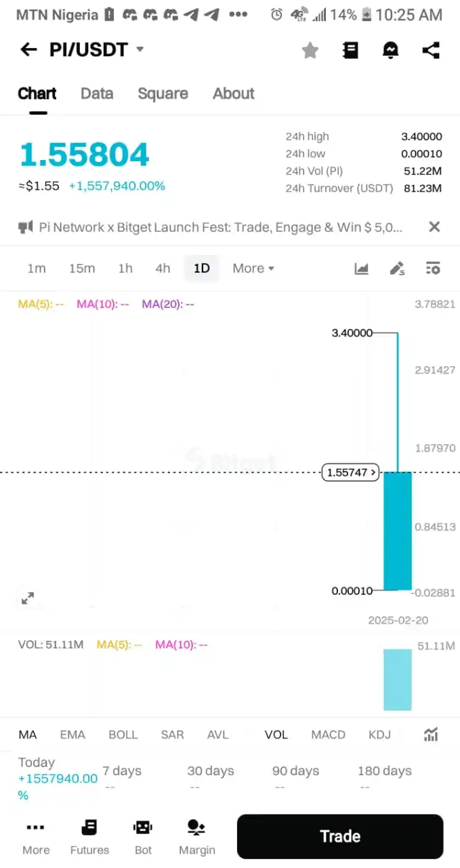This screenshot has width=460, height=868.
Task: Dismiss the Pi Network Launch Fest banner
Action: (435, 227)
